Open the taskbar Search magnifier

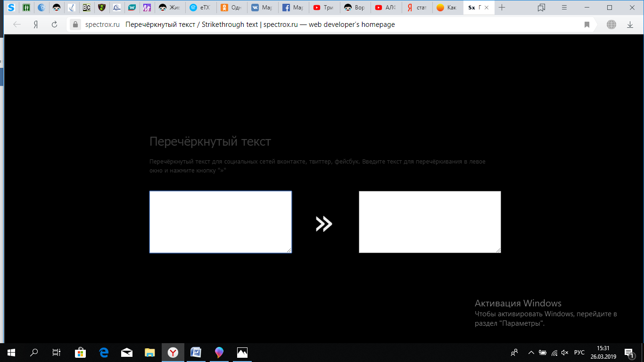tap(34, 352)
